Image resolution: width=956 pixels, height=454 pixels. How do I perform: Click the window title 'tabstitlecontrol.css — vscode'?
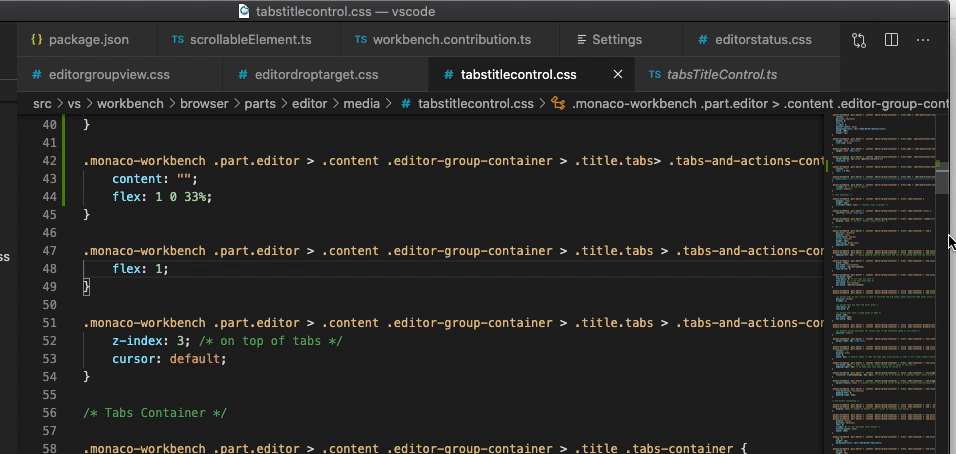click(x=346, y=11)
